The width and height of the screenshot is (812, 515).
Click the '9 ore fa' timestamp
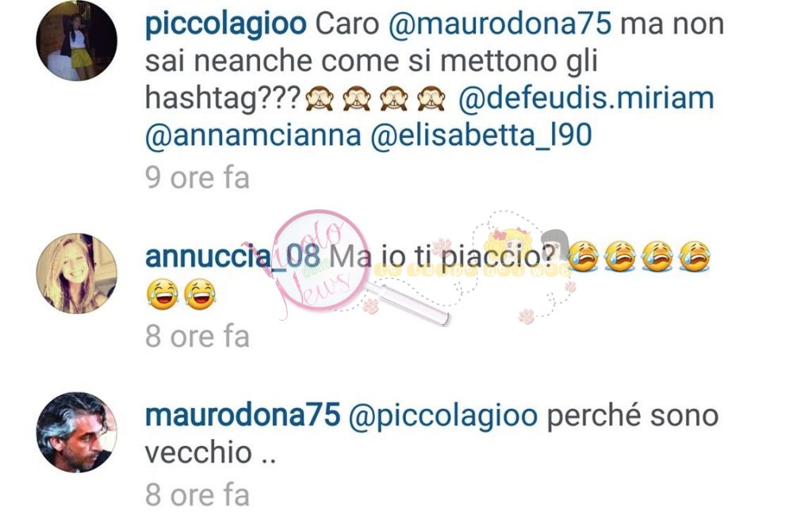197,177
